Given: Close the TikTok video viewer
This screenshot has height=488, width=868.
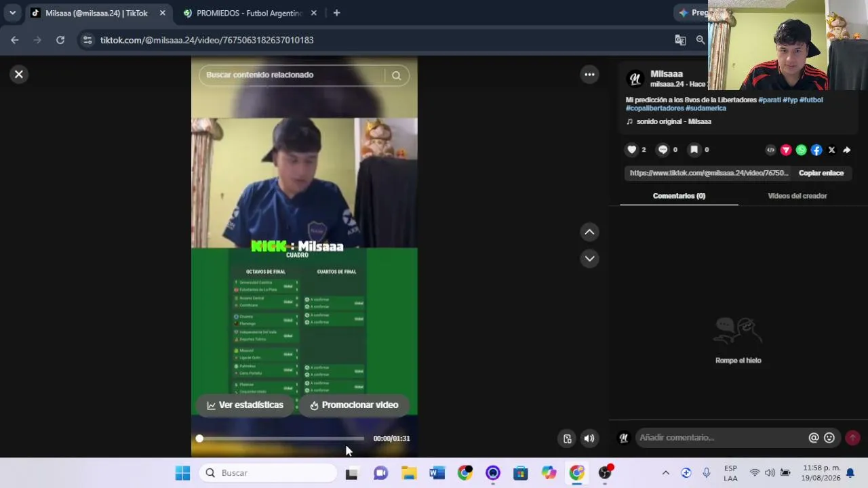Looking at the screenshot, I should (19, 75).
